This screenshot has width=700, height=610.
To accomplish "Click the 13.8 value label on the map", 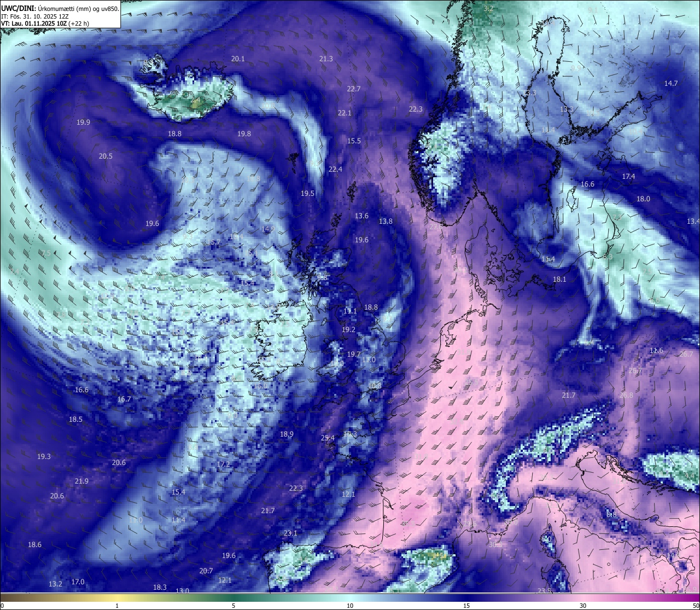I will click(386, 221).
